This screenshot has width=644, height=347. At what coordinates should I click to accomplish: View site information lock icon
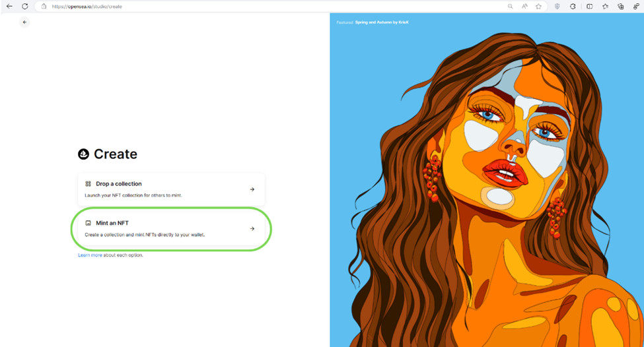[x=44, y=6]
